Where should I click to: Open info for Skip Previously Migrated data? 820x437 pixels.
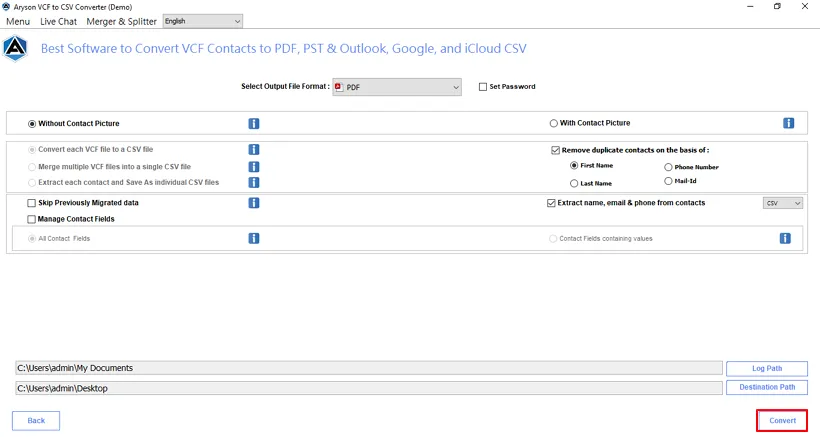(254, 203)
